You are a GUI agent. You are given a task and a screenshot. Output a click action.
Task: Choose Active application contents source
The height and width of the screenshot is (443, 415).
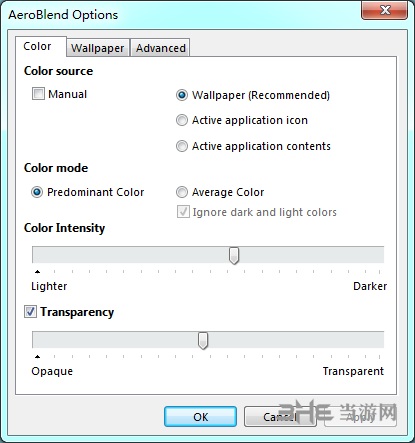(x=182, y=146)
